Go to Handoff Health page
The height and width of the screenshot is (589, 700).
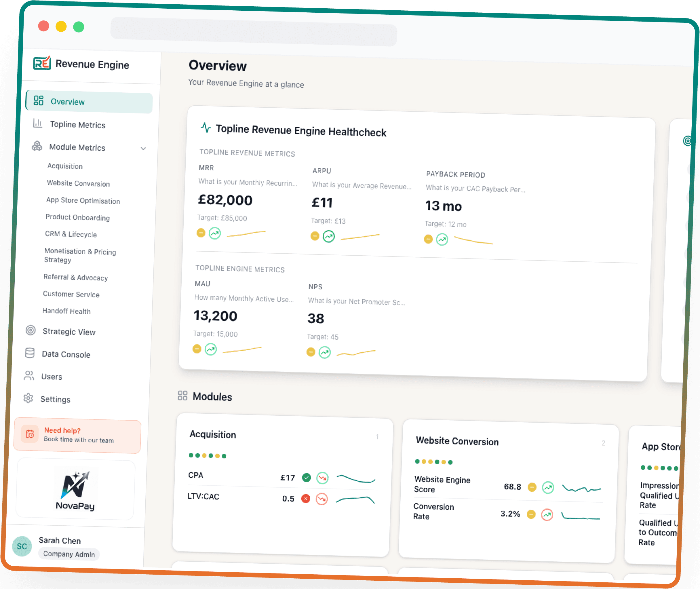pos(66,311)
